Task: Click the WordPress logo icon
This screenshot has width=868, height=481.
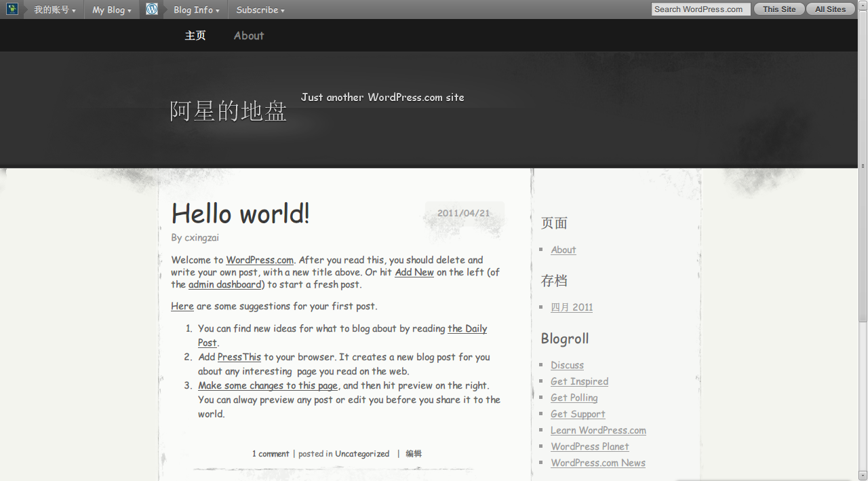Action: pyautogui.click(x=152, y=9)
